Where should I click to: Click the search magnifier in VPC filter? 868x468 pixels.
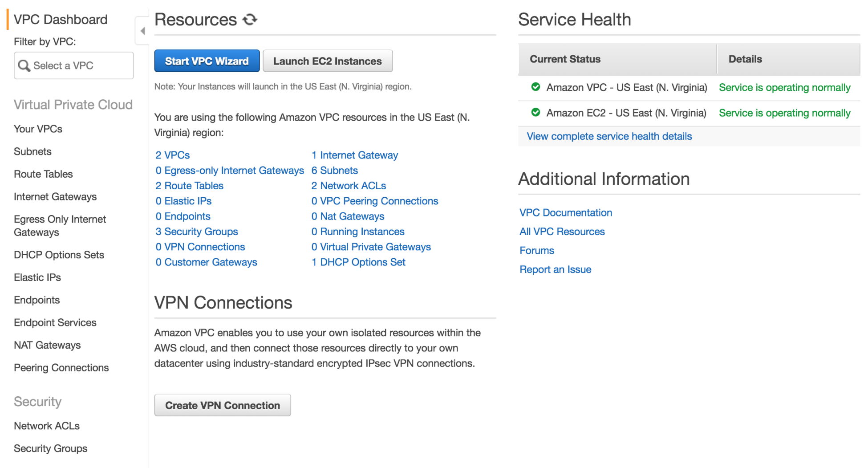pyautogui.click(x=24, y=66)
